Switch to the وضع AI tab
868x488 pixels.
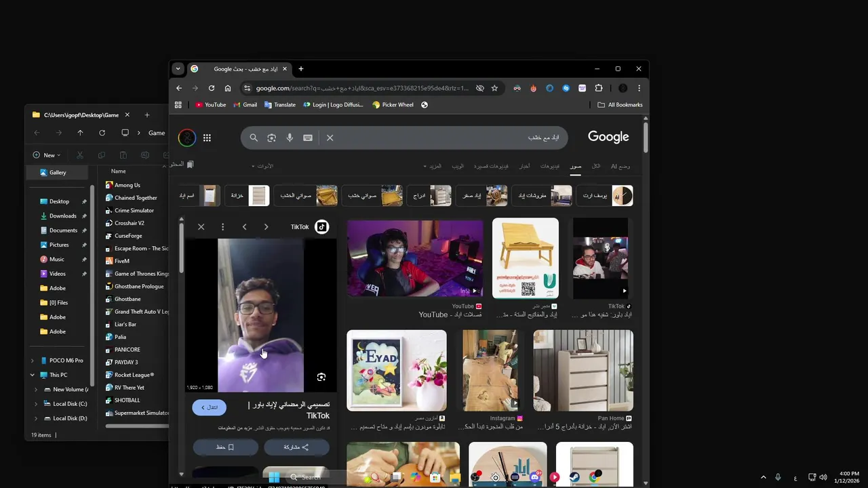[620, 166]
